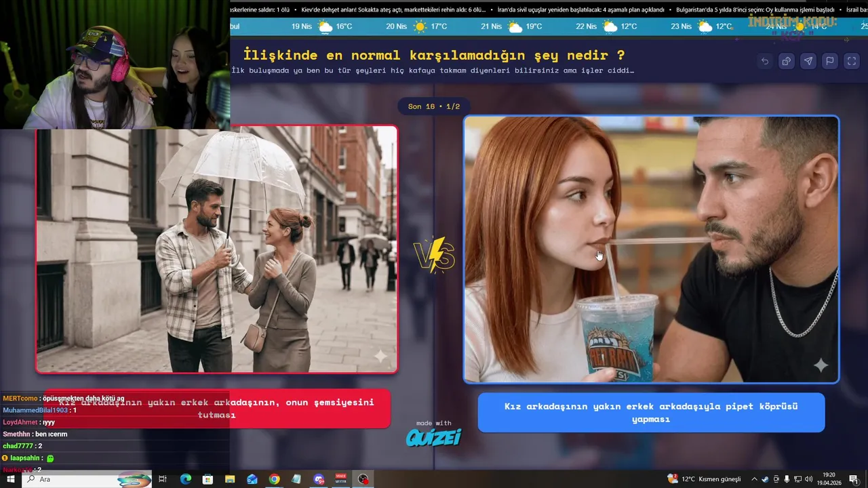Click the flag report icon
This screenshot has width=868, height=488.
[x=830, y=61]
